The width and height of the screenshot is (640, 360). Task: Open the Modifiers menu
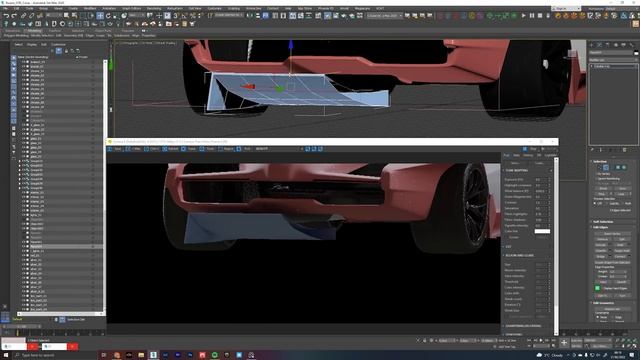tap(90, 8)
